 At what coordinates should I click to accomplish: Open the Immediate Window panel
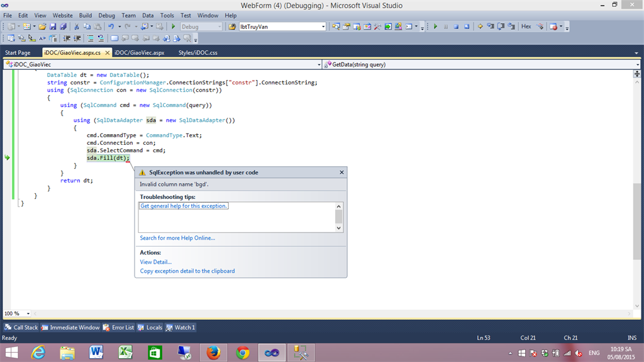70,327
